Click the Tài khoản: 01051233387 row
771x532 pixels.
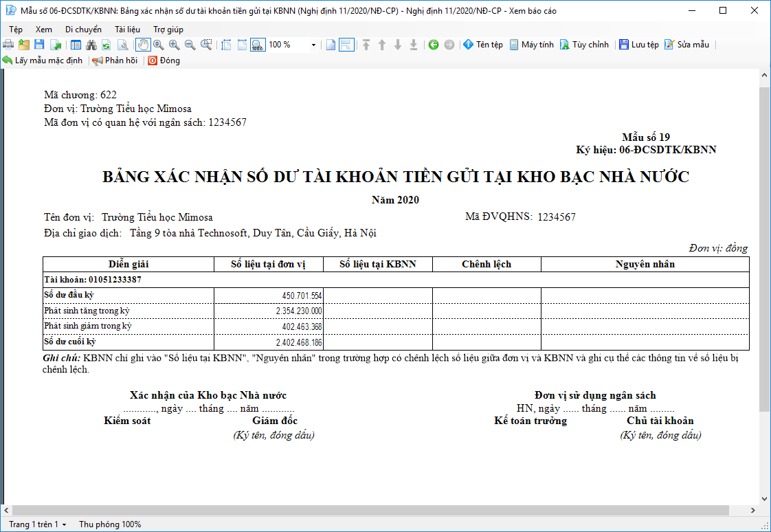(x=396, y=280)
